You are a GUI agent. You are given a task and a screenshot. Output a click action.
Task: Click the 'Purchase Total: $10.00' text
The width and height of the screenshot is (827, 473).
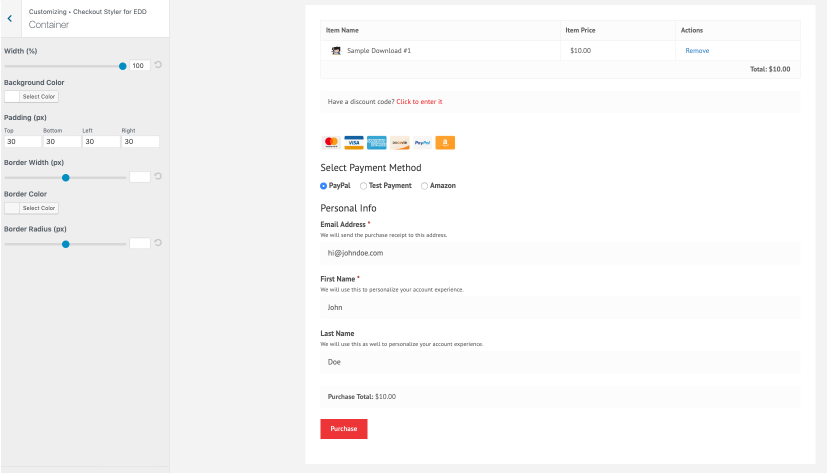(362, 397)
